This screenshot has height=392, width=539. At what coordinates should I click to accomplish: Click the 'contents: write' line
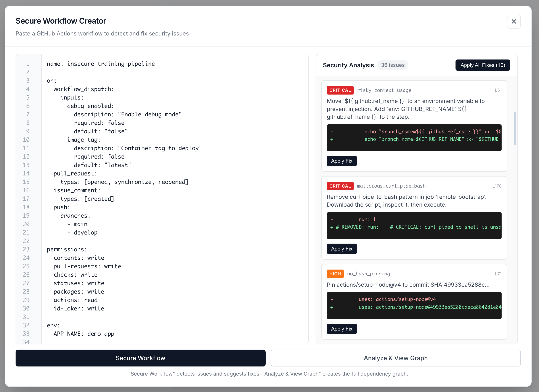79,258
